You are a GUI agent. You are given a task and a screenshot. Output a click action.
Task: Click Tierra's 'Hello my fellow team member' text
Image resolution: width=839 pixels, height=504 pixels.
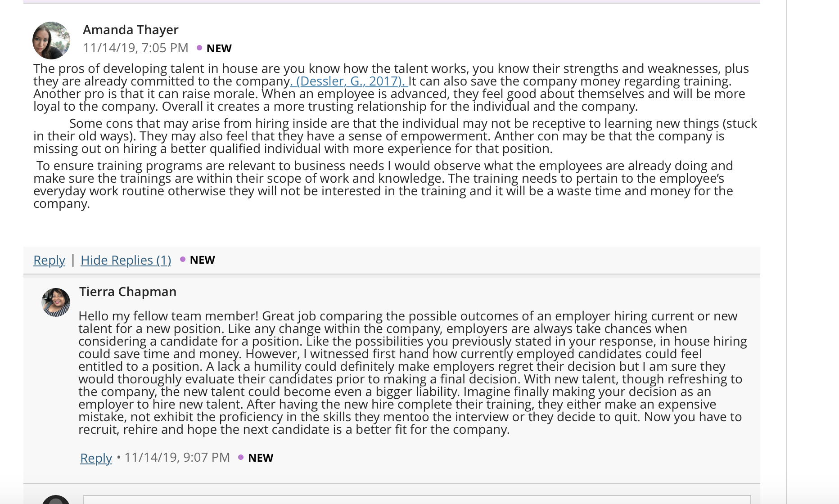[413, 373]
